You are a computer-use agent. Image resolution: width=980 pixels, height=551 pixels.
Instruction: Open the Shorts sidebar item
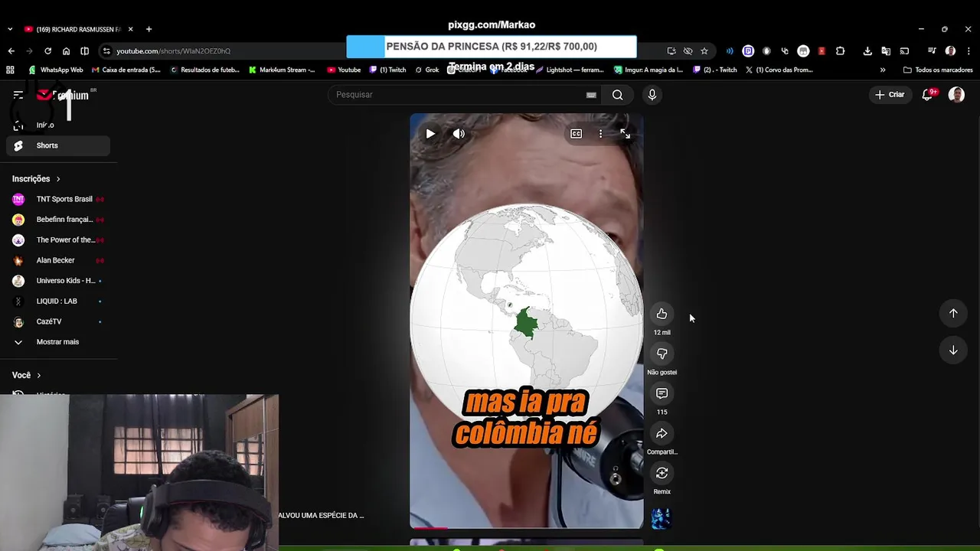coord(58,145)
